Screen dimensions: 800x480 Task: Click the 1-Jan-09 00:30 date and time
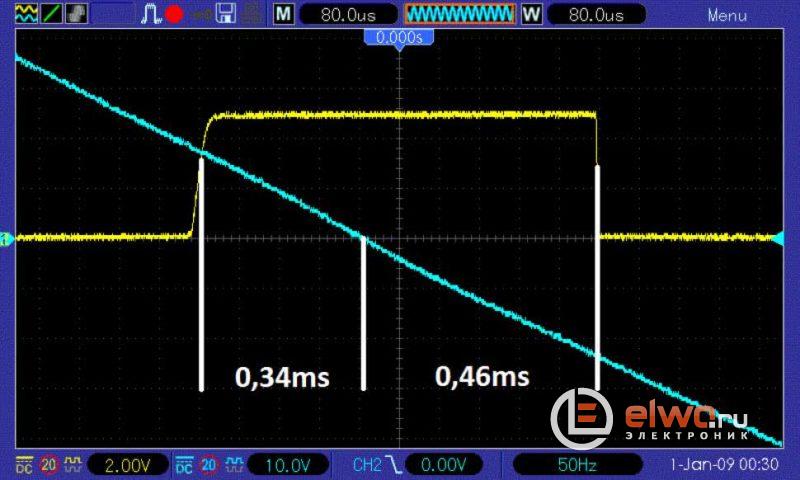click(x=723, y=464)
